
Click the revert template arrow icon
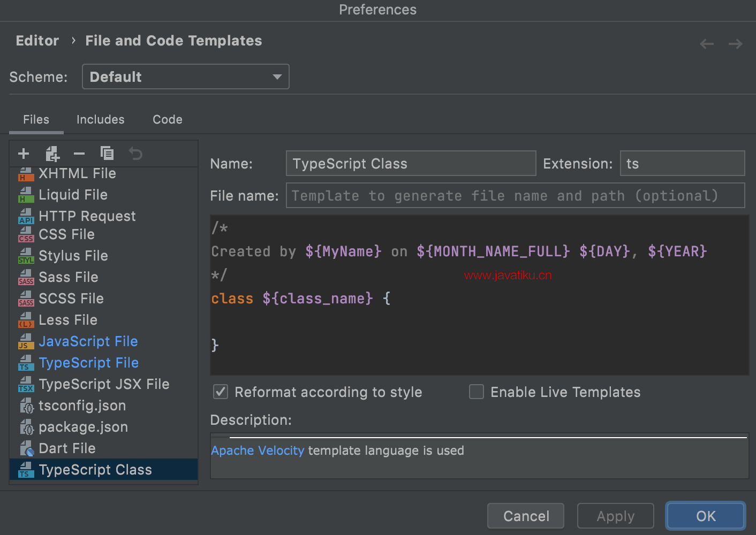point(135,154)
